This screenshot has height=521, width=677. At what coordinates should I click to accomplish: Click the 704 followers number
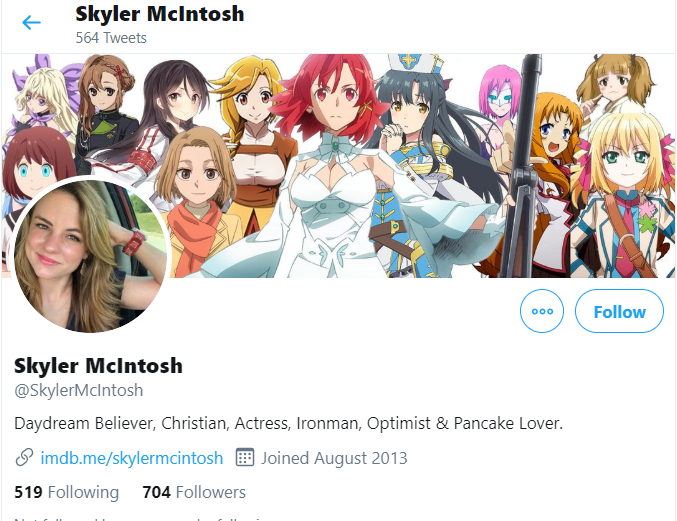tap(157, 492)
